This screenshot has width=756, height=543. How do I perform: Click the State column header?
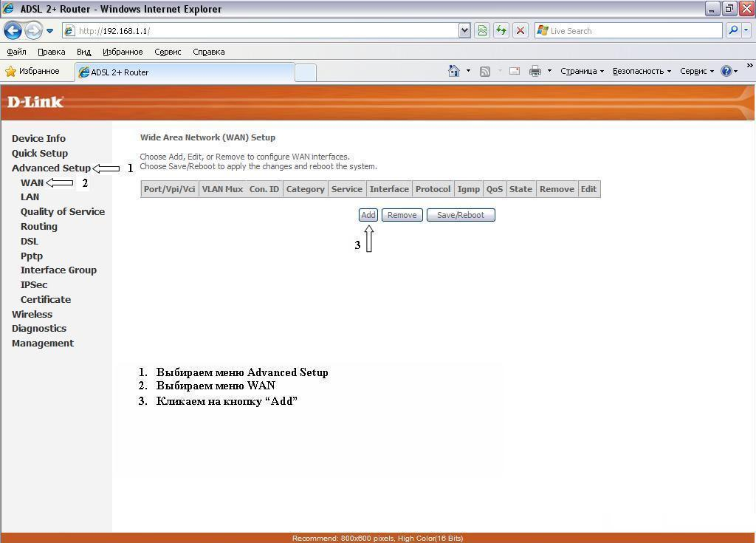coord(520,189)
